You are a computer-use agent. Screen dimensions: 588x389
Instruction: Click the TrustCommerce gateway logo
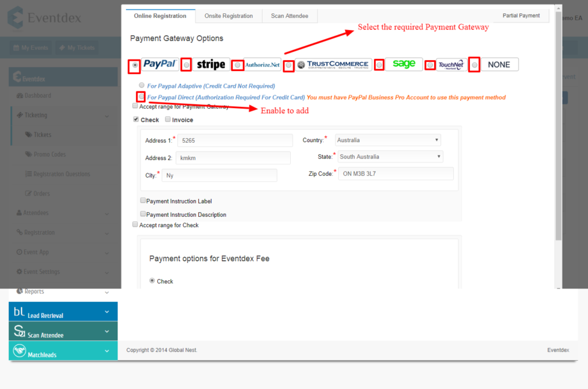point(333,65)
